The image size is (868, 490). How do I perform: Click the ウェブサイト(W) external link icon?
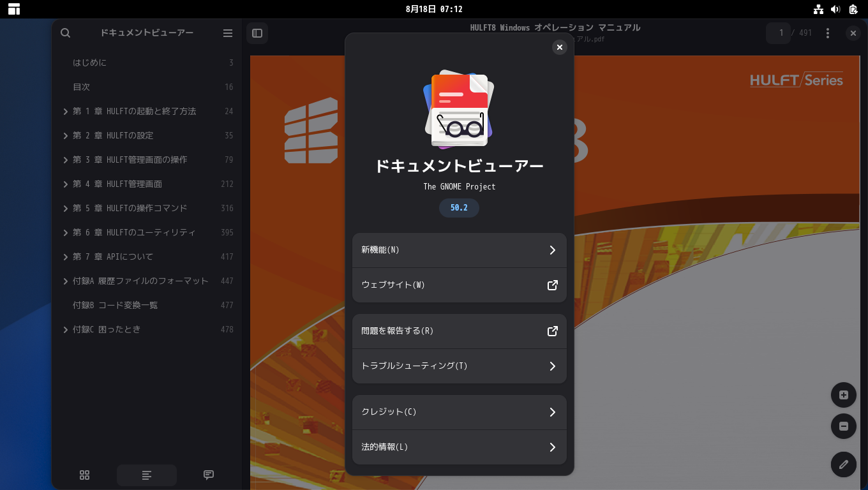pos(553,285)
